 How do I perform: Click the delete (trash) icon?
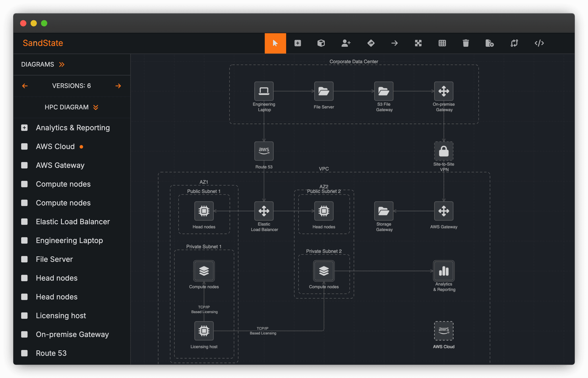(466, 43)
